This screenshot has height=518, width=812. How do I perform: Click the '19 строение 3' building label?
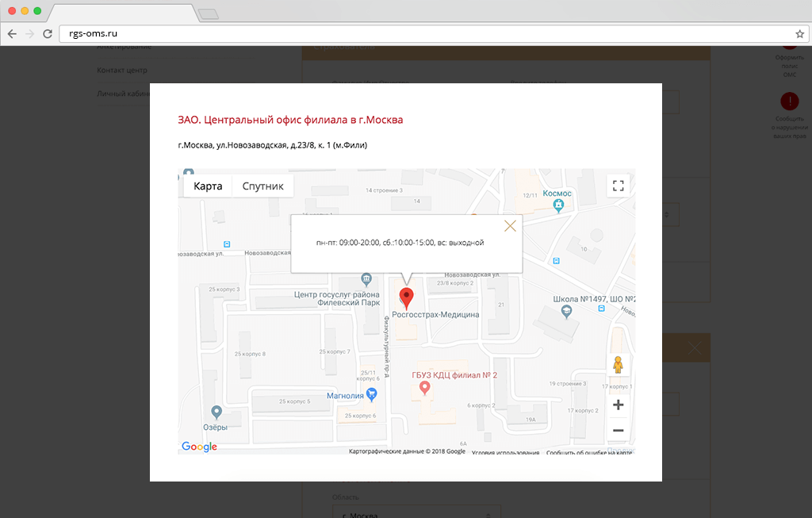point(568,384)
